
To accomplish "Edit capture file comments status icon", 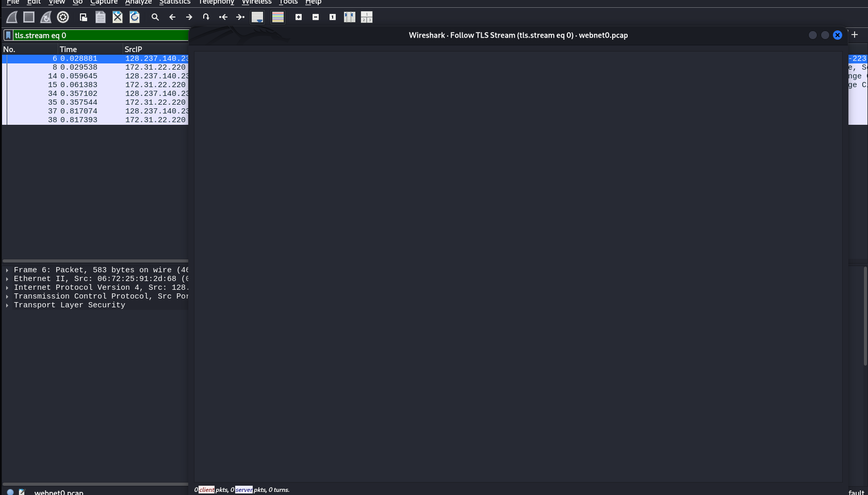I will (22, 492).
